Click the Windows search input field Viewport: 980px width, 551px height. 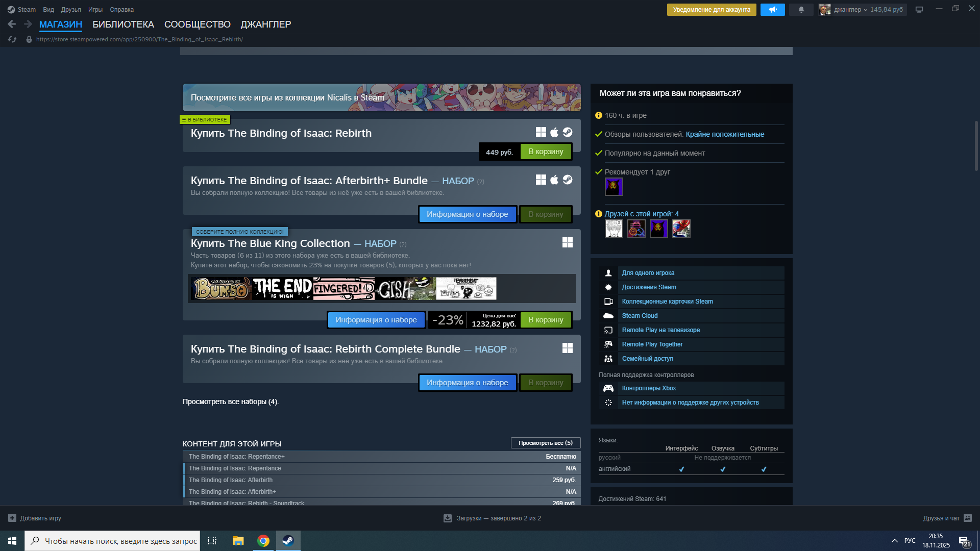pos(120,541)
